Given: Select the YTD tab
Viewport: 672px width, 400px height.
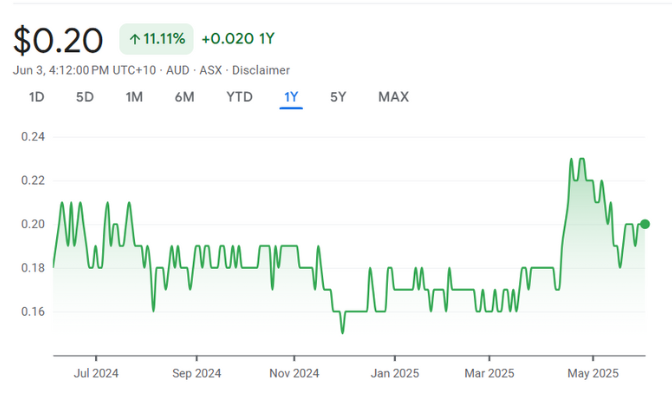Looking at the screenshot, I should pos(239,97).
